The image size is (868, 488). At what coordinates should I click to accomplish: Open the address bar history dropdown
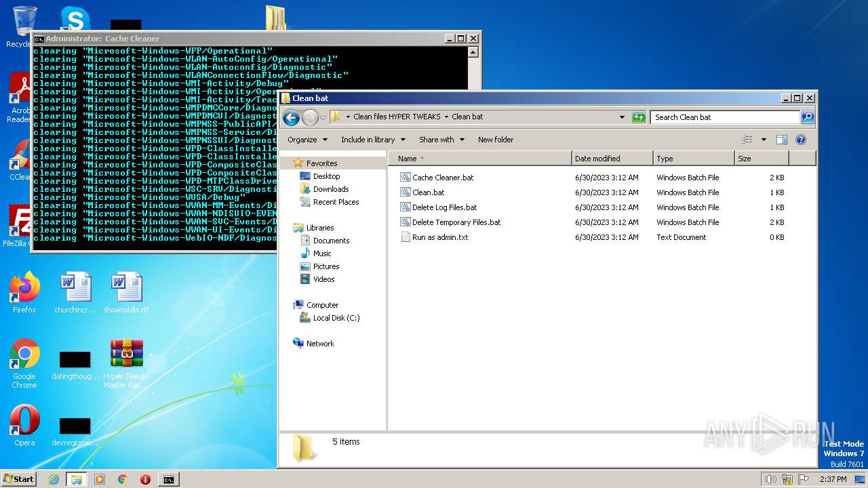pos(622,117)
